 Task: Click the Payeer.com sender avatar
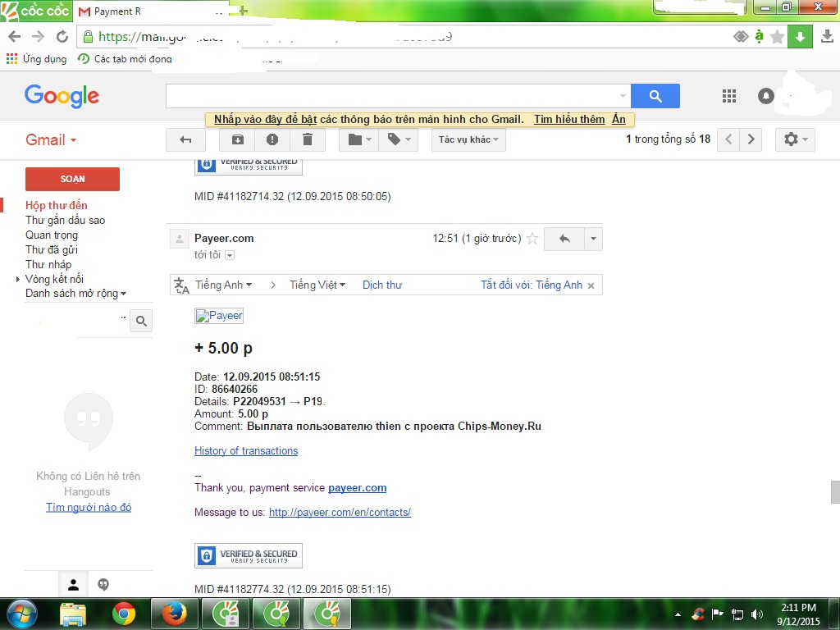click(180, 239)
